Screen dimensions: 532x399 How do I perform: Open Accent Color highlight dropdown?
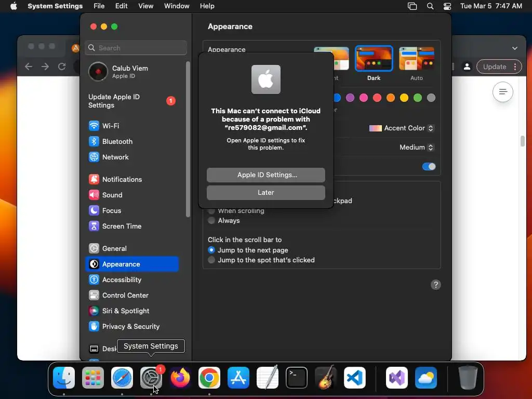pos(402,128)
